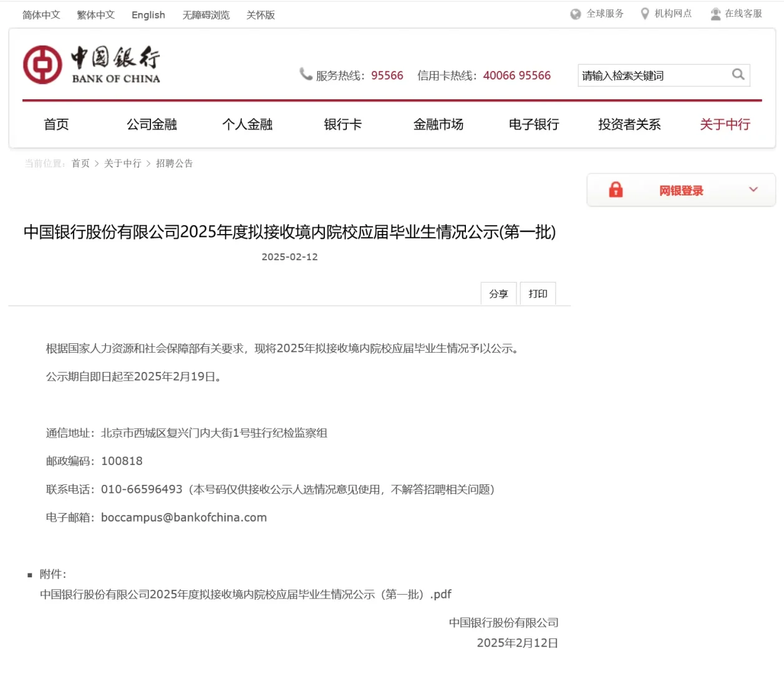The width and height of the screenshot is (784, 674).
Task: Click the phone number 010-66596493
Action: 142,489
